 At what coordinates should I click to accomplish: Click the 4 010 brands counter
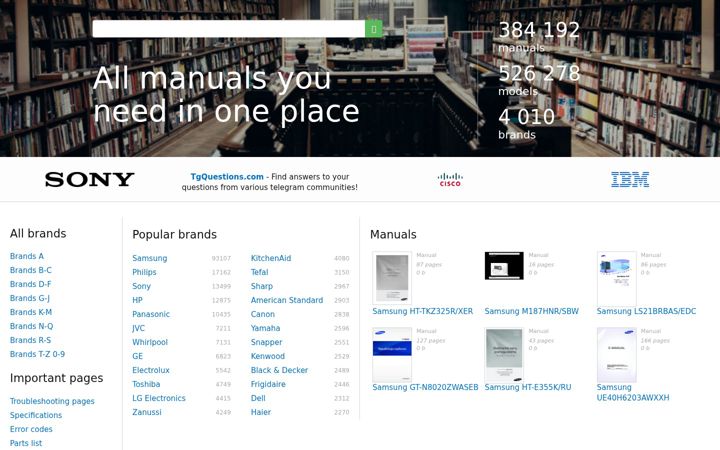[x=526, y=123]
